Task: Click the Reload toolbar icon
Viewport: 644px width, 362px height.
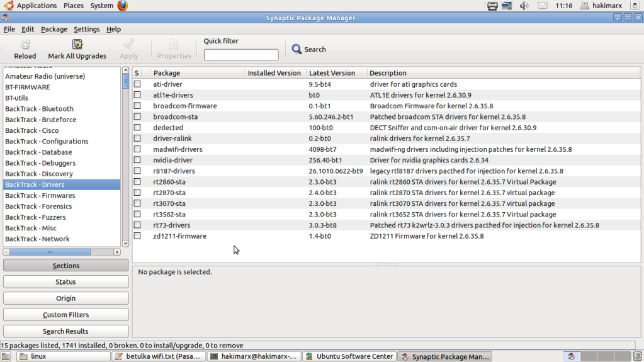Action: (x=25, y=44)
